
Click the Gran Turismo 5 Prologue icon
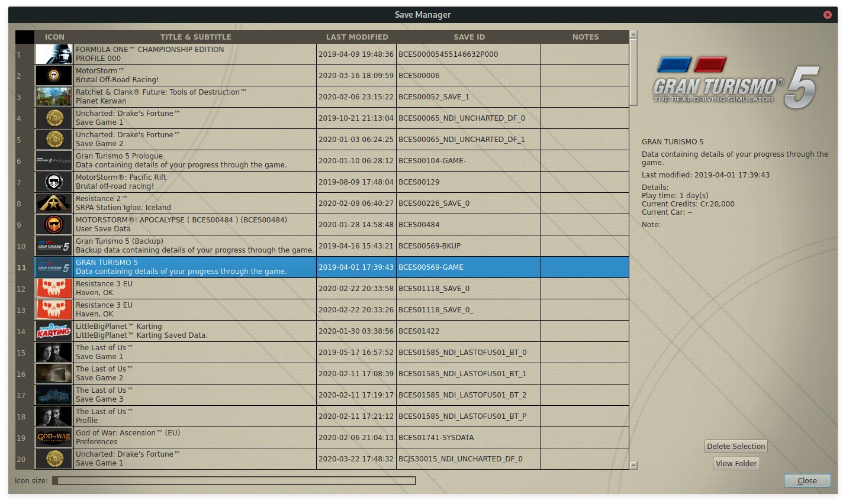tap(54, 161)
